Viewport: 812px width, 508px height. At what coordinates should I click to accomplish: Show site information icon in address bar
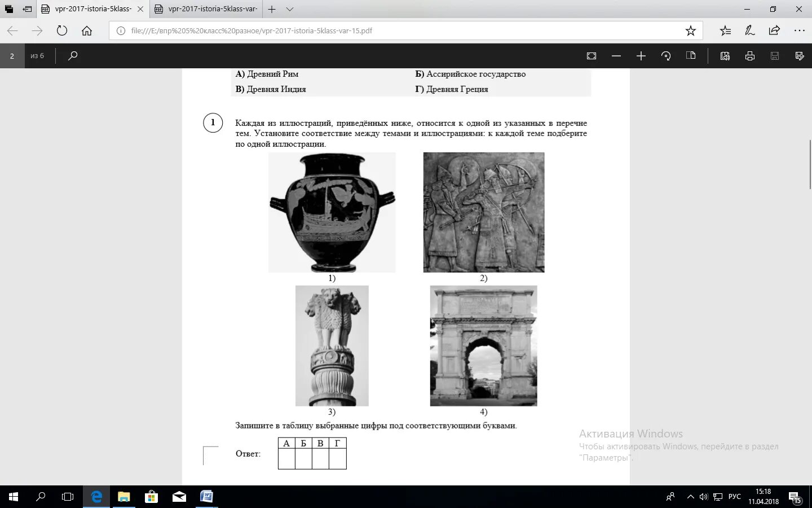click(x=121, y=31)
